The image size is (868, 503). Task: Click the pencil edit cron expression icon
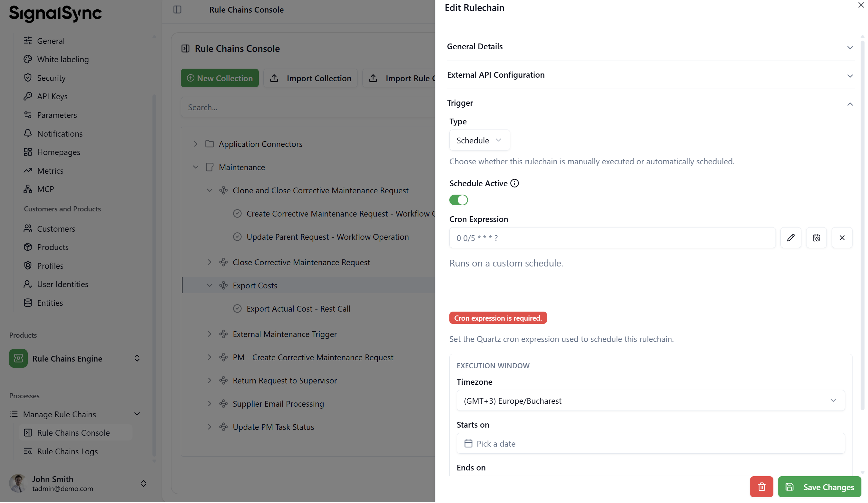(791, 238)
